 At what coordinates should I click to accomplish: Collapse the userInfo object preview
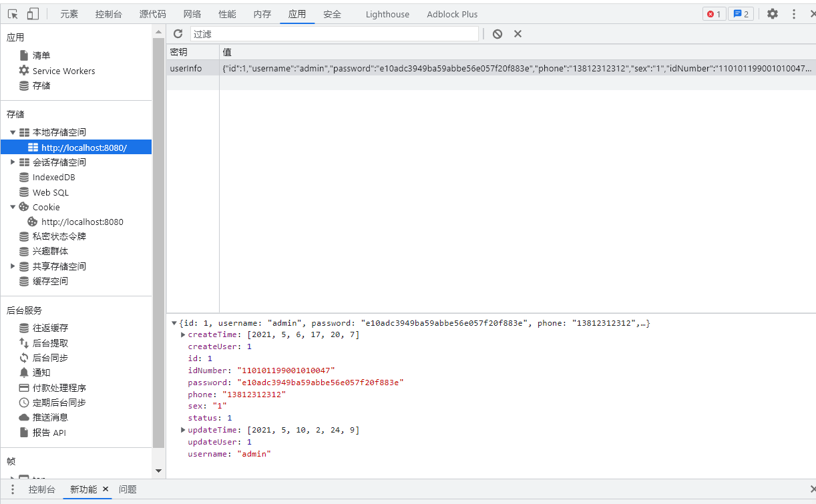(174, 323)
